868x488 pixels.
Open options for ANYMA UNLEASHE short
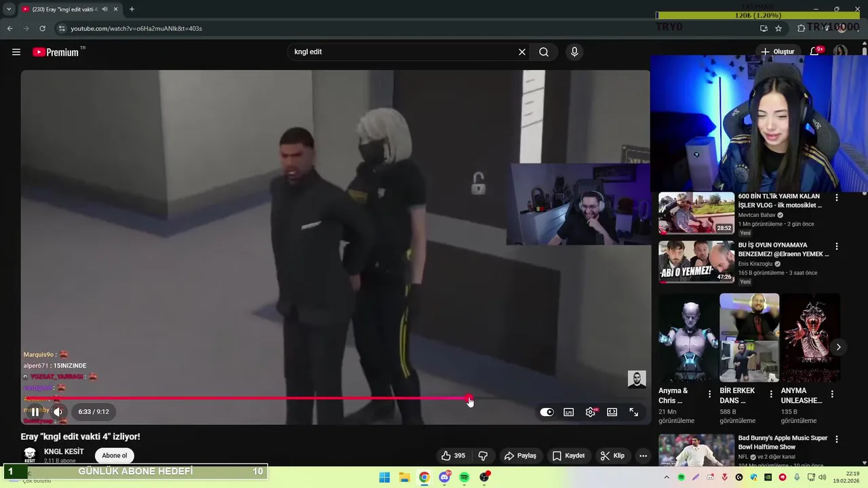(x=832, y=394)
